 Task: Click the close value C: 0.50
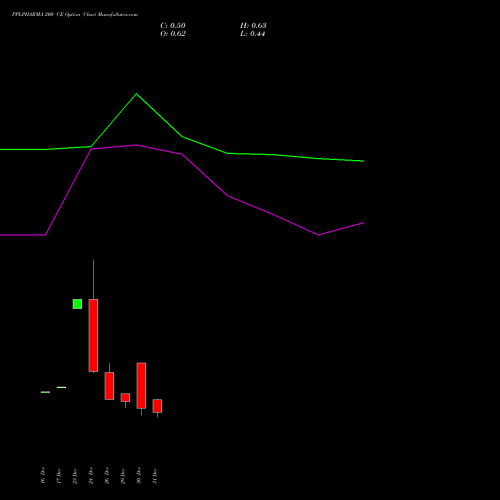tap(173, 26)
